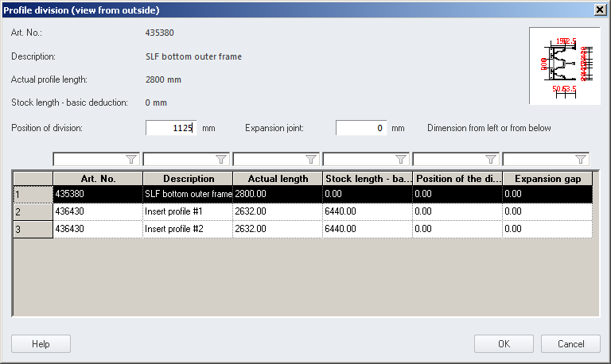Image resolution: width=611 pixels, height=364 pixels.
Task: Click row header number 3
Action: pyautogui.click(x=33, y=229)
